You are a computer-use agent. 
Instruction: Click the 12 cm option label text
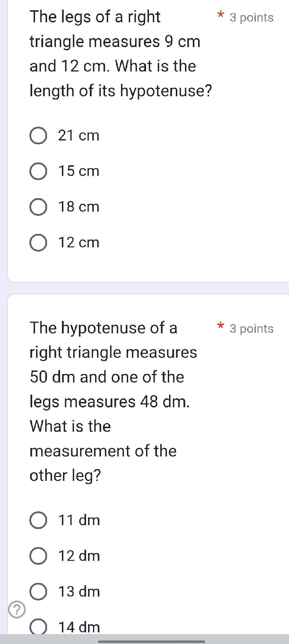tap(78, 243)
